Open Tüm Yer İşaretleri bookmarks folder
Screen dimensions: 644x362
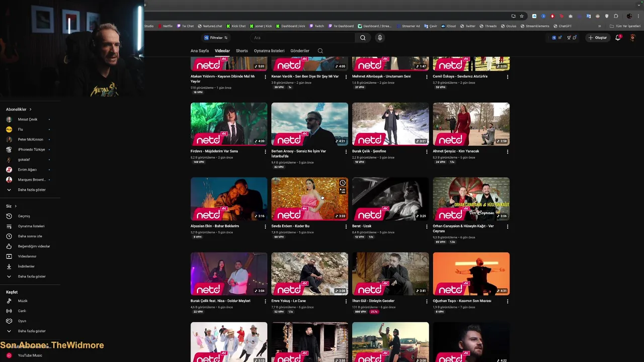click(x=625, y=26)
